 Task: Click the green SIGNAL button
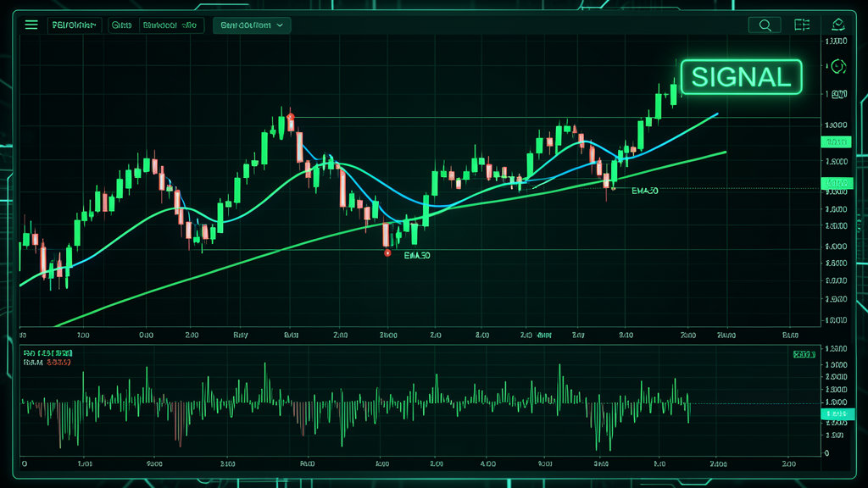[x=741, y=77]
